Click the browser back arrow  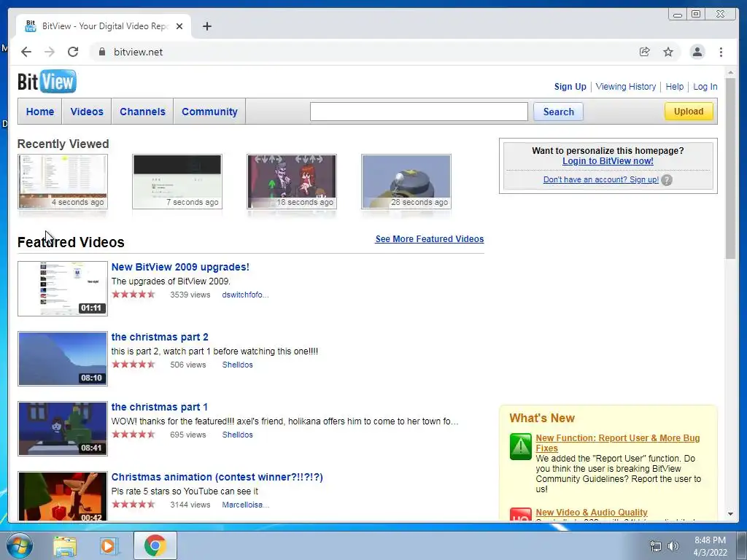point(26,52)
